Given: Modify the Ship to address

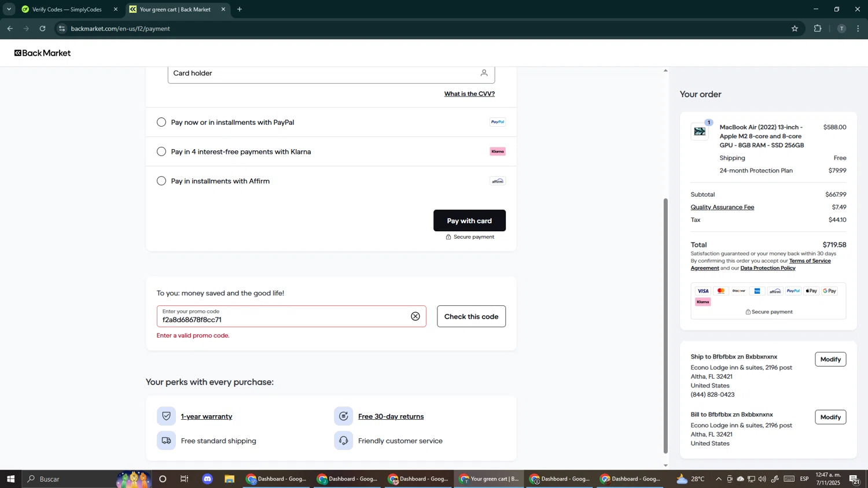Looking at the screenshot, I should 830,359.
